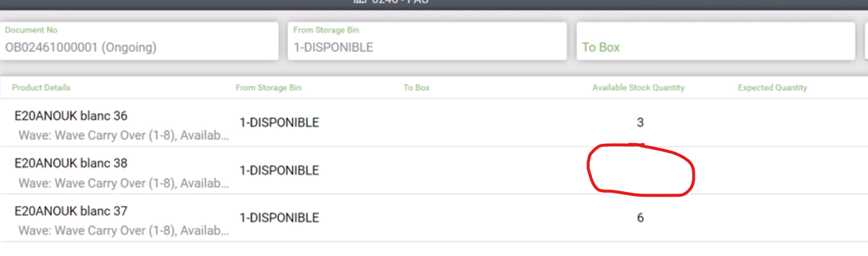Viewport: 868px width, 256px height.
Task: Click available stock quantity 3
Action: (640, 123)
